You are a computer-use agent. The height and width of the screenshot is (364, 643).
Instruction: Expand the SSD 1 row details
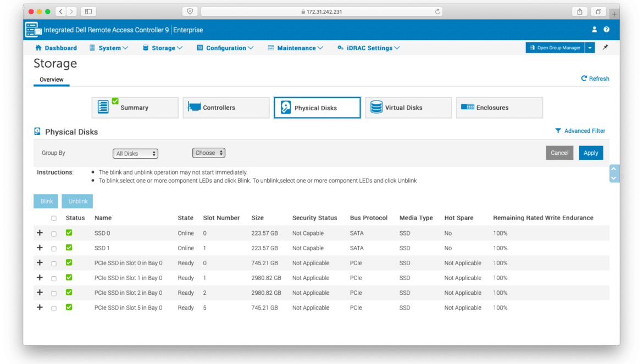coord(40,248)
